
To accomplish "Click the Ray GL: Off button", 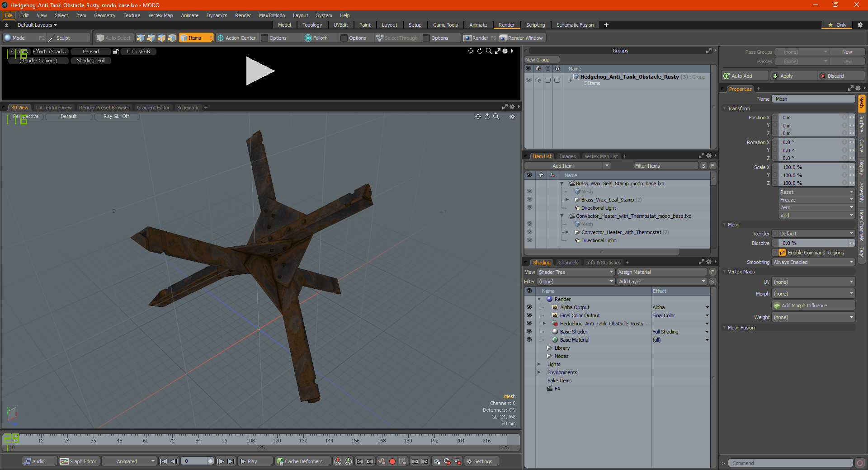I will point(116,116).
